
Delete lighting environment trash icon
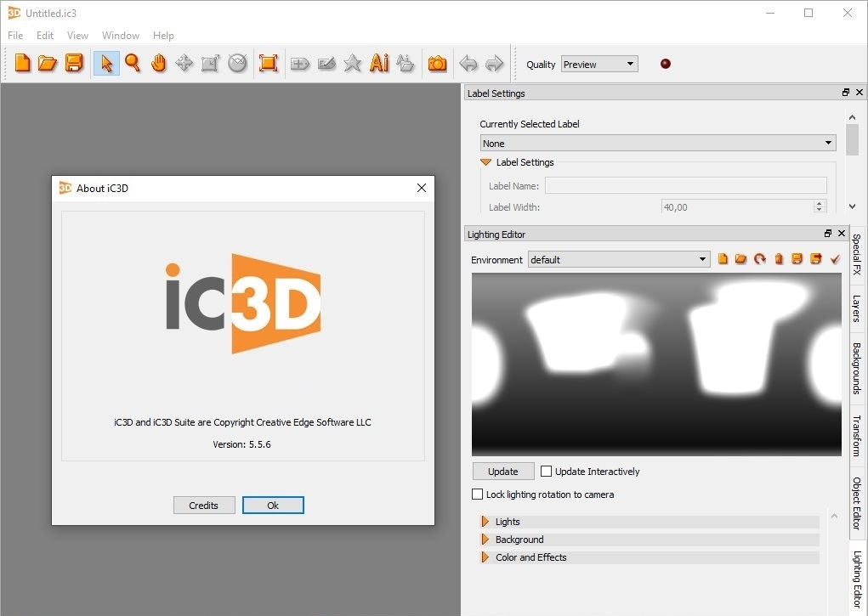coord(779,258)
